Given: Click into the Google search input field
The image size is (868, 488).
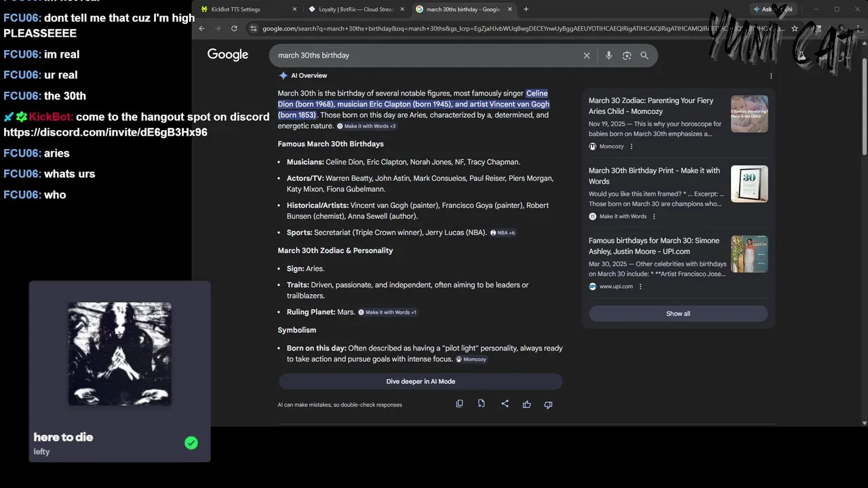Looking at the screenshot, I should (x=427, y=56).
